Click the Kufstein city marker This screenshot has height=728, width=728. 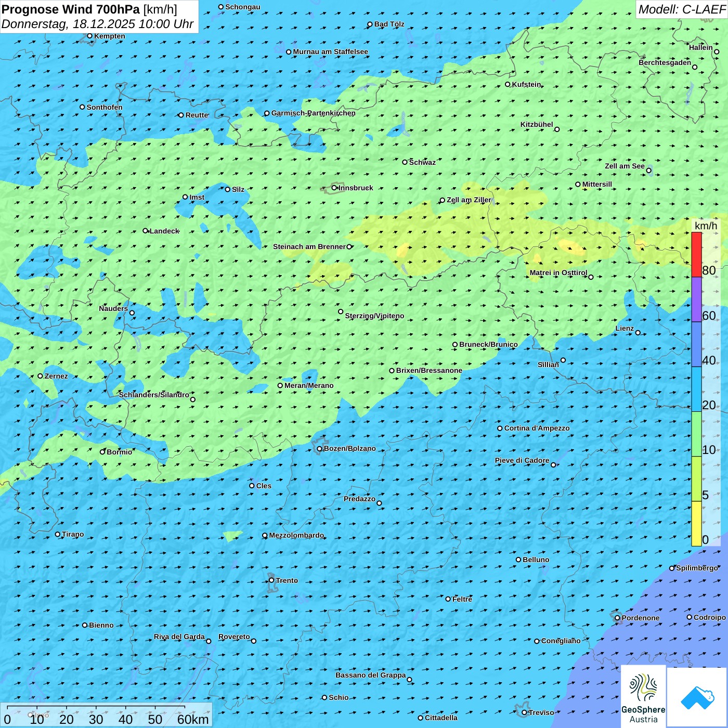click(508, 84)
